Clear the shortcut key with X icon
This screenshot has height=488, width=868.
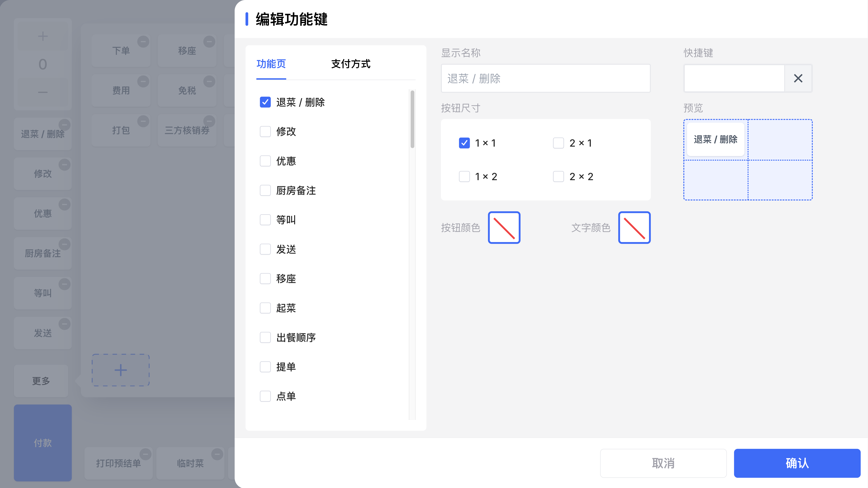point(798,78)
